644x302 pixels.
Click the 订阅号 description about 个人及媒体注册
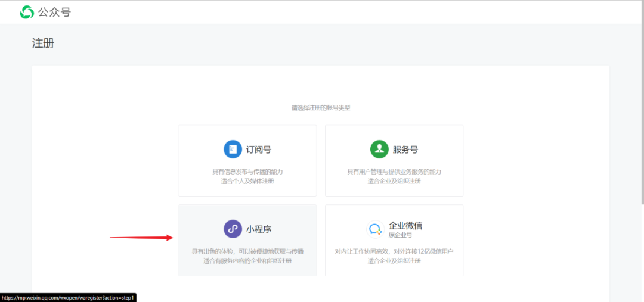(x=247, y=176)
